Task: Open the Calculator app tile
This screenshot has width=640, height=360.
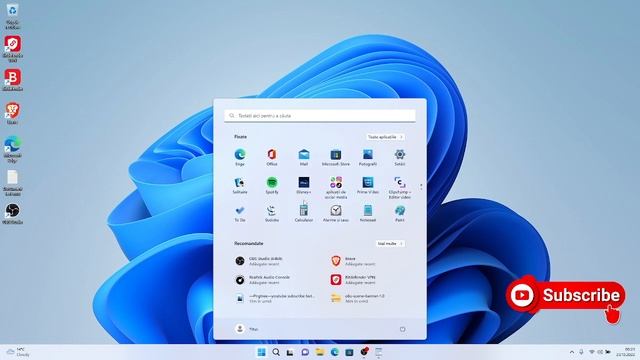Action: coord(304,213)
